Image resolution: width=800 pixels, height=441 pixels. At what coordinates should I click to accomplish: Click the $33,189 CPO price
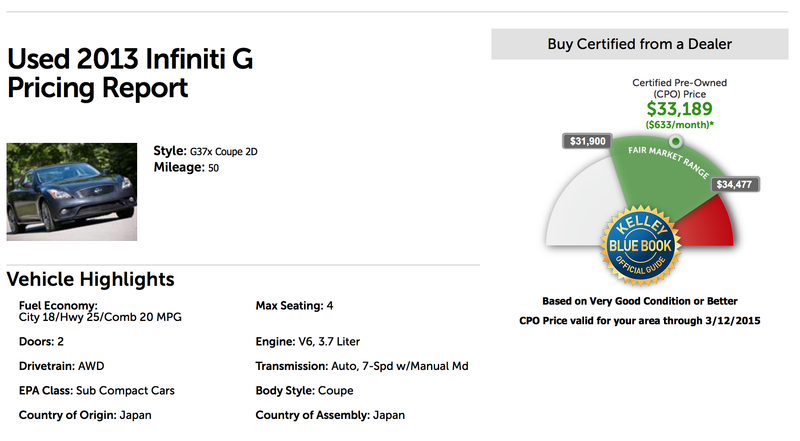[x=680, y=108]
